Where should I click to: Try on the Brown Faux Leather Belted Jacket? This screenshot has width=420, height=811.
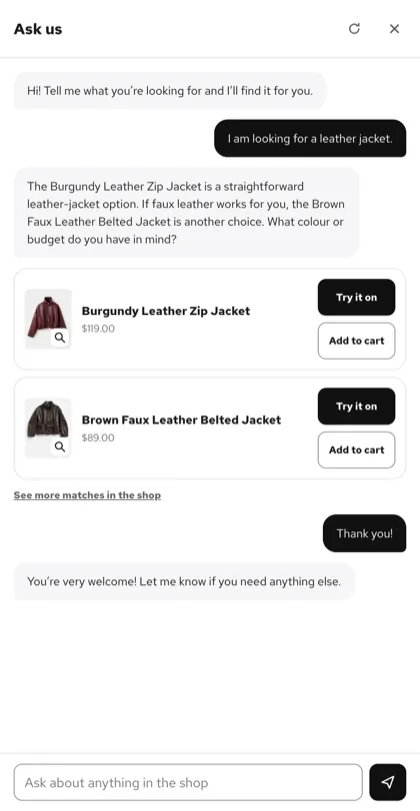pyautogui.click(x=356, y=407)
